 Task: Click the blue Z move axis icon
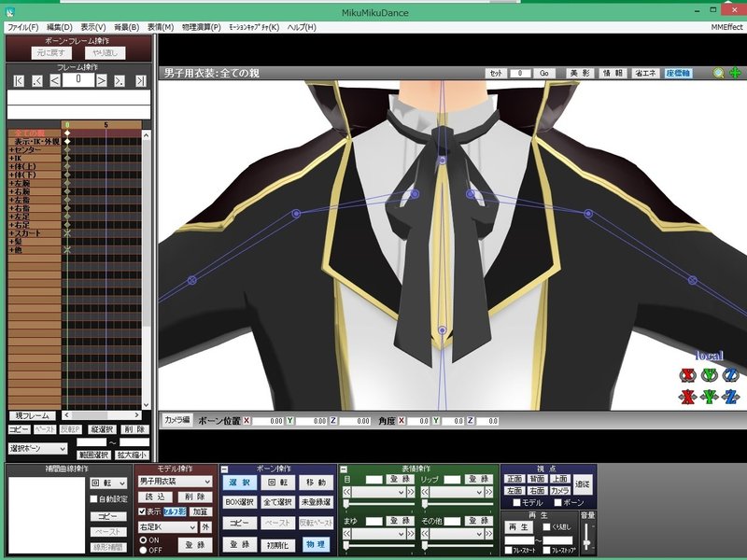(731, 397)
